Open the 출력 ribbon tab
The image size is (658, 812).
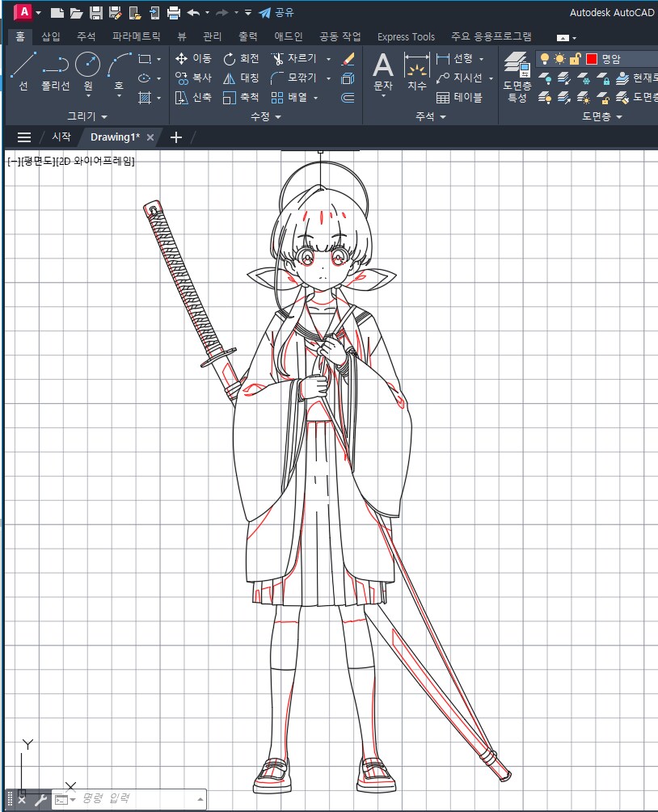[x=247, y=36]
